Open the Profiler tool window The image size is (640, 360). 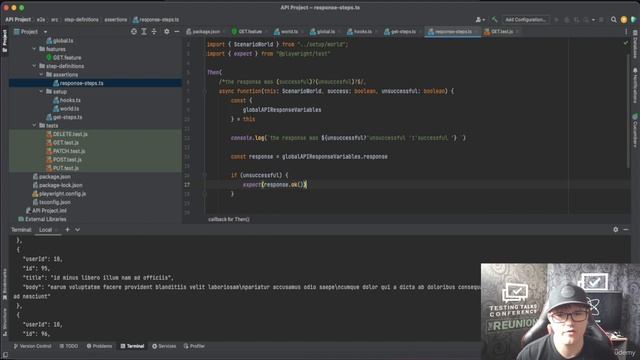(194, 346)
